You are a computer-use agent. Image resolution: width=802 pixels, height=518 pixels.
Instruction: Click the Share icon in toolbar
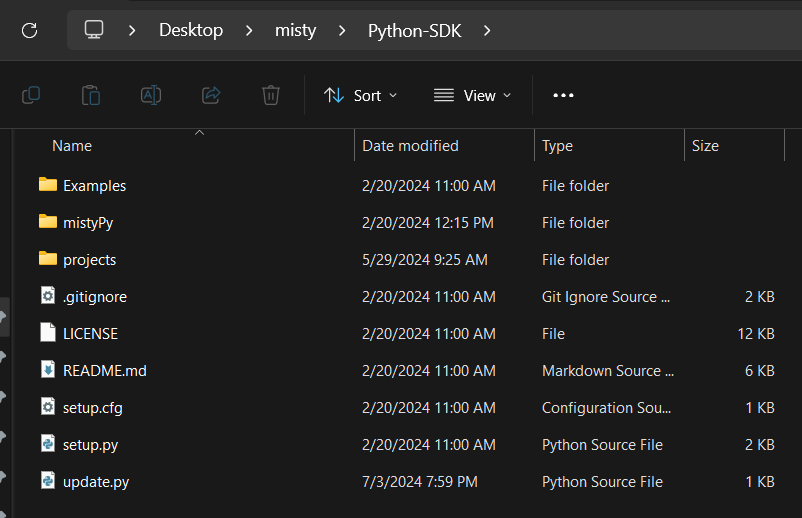[211, 95]
